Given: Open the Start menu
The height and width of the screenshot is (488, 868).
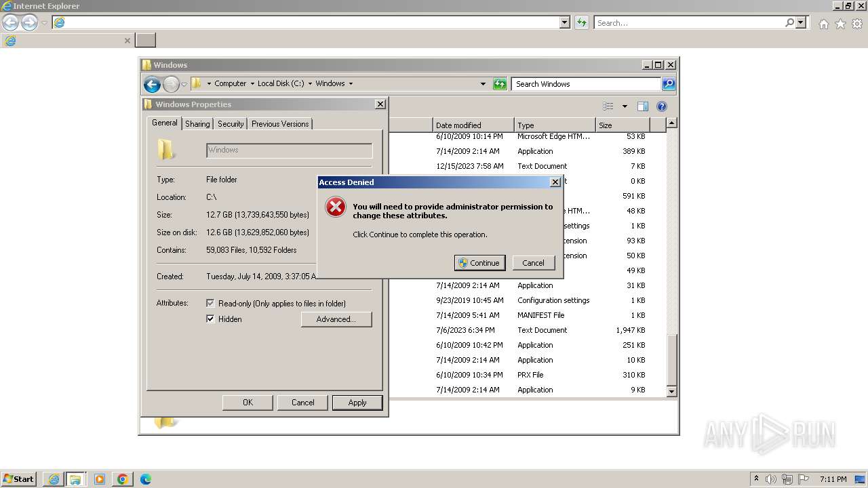Looking at the screenshot, I should click(x=18, y=479).
